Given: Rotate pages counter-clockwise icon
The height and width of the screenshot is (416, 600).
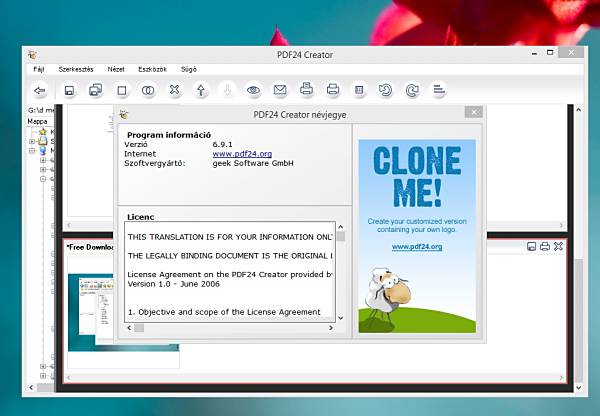Looking at the screenshot, I should click(385, 91).
